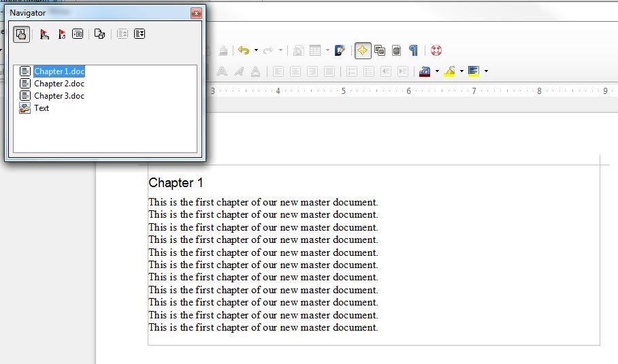The width and height of the screenshot is (618, 364).
Task: Click Increase Indent icon
Action: [x=403, y=71]
